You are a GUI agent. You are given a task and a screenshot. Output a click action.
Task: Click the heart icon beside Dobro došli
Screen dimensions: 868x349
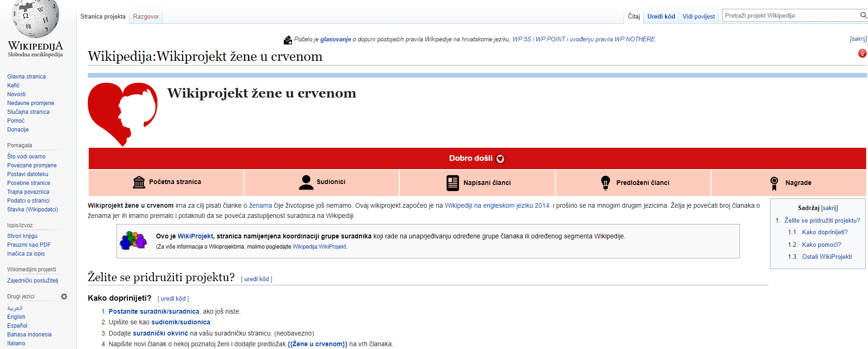coord(500,159)
